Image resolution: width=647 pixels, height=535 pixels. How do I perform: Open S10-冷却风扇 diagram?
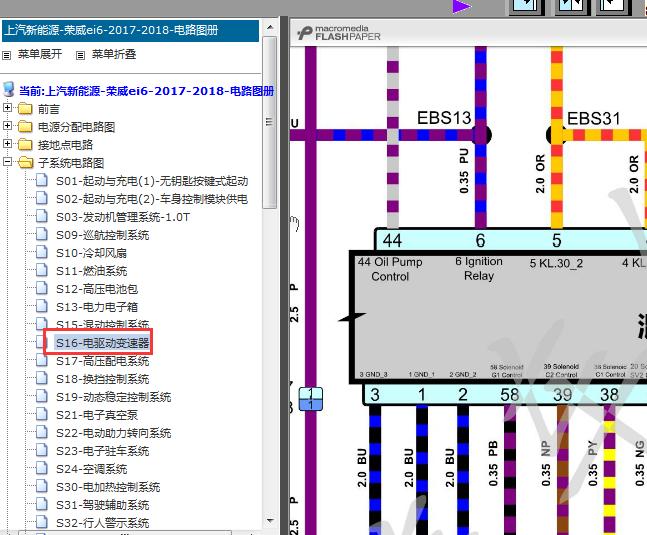click(91, 253)
